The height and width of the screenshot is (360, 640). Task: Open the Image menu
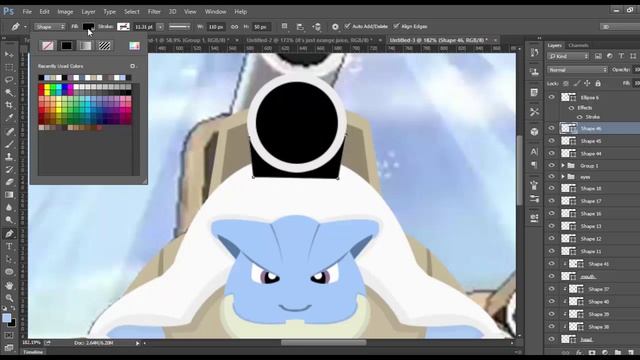point(65,12)
